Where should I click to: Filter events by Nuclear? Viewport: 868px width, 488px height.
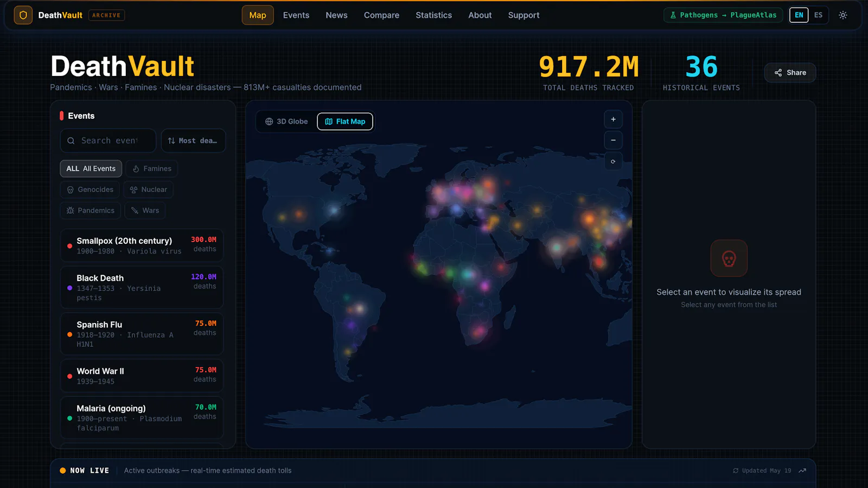click(x=149, y=189)
